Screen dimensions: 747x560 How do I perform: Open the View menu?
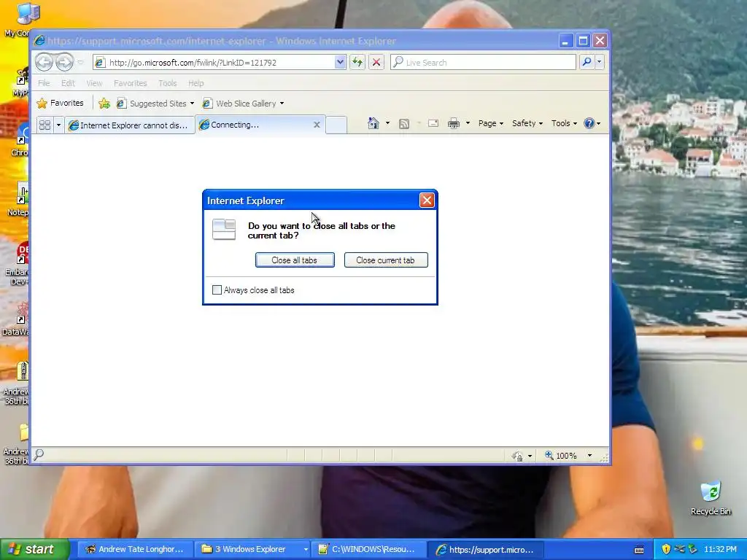[94, 83]
